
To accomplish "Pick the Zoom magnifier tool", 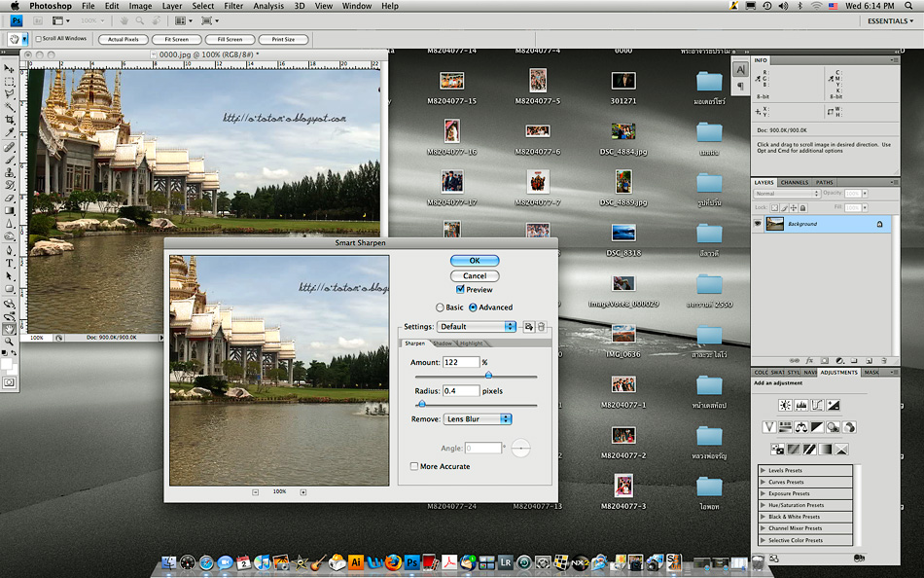I will [x=10, y=342].
